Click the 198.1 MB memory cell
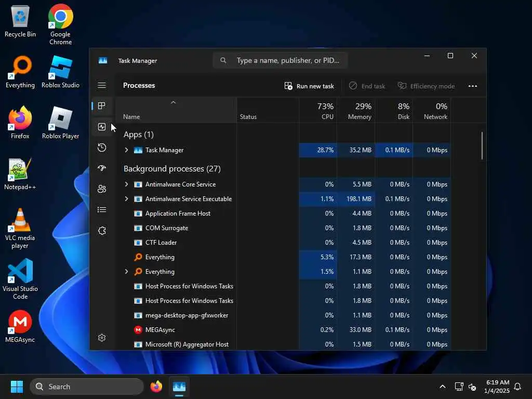The height and width of the screenshot is (399, 532). [356, 199]
